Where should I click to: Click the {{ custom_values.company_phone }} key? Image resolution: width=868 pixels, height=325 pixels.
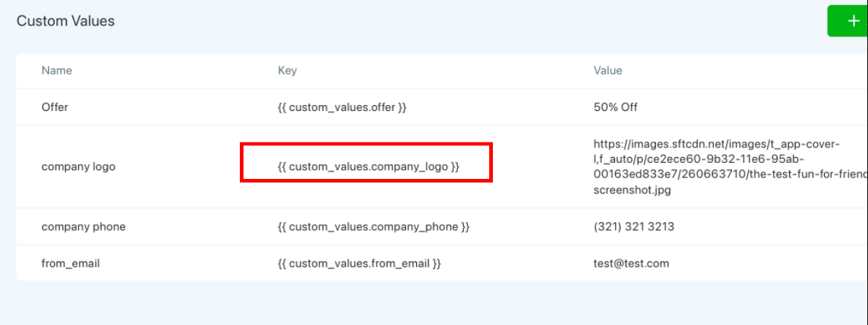tap(374, 226)
